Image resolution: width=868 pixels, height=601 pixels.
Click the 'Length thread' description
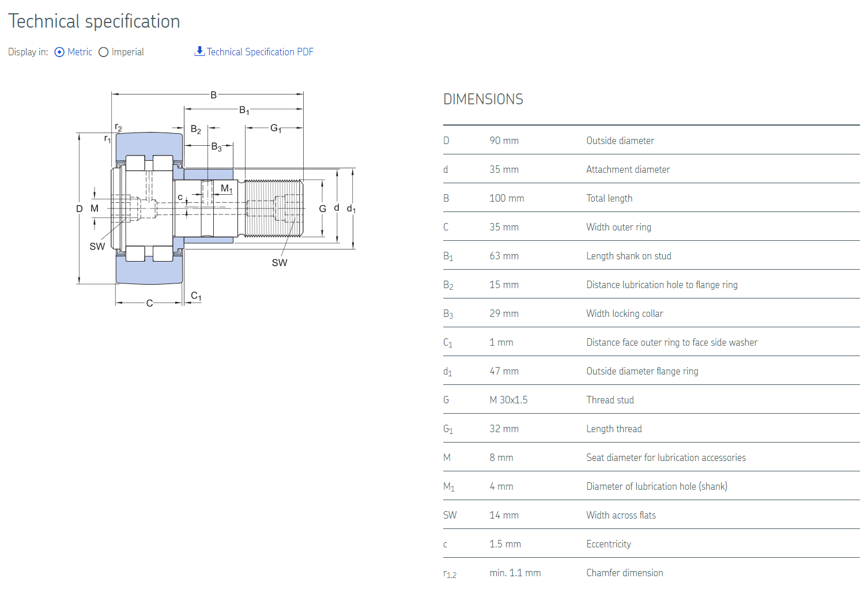614,429
